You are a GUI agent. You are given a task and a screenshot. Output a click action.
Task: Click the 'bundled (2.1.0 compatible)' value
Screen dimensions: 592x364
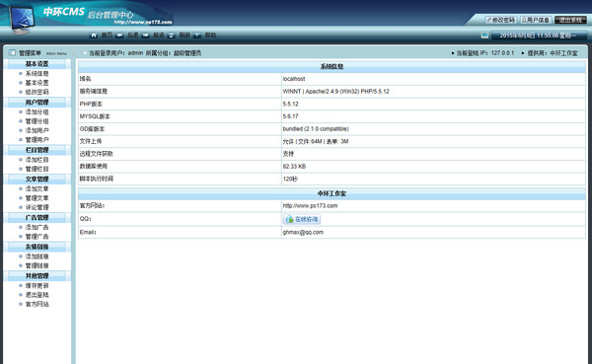[x=316, y=129]
